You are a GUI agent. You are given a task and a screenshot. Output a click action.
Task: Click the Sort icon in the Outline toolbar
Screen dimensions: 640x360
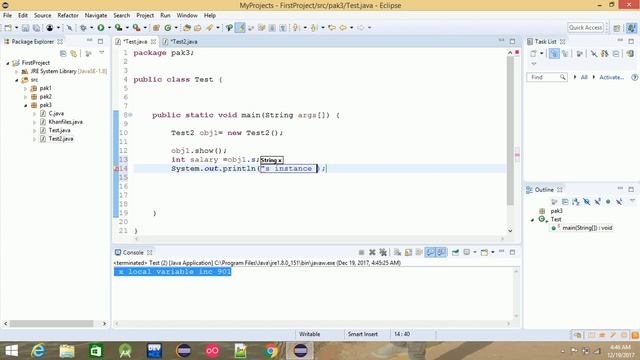click(x=576, y=202)
